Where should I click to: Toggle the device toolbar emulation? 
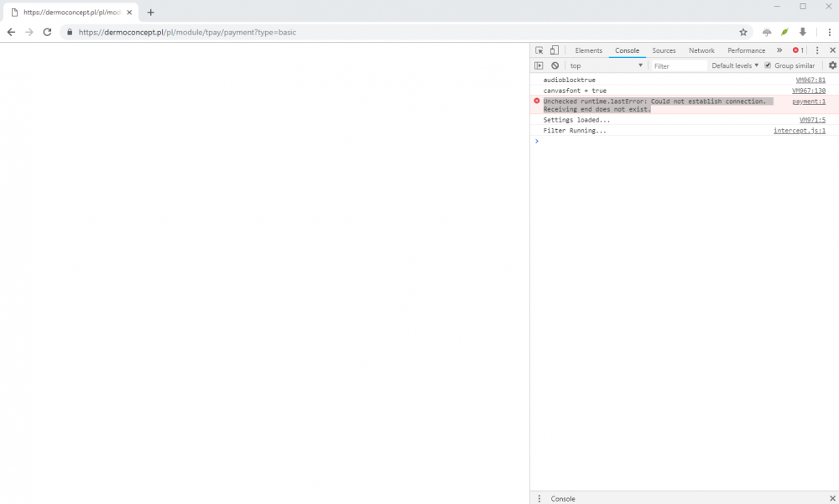pos(553,49)
